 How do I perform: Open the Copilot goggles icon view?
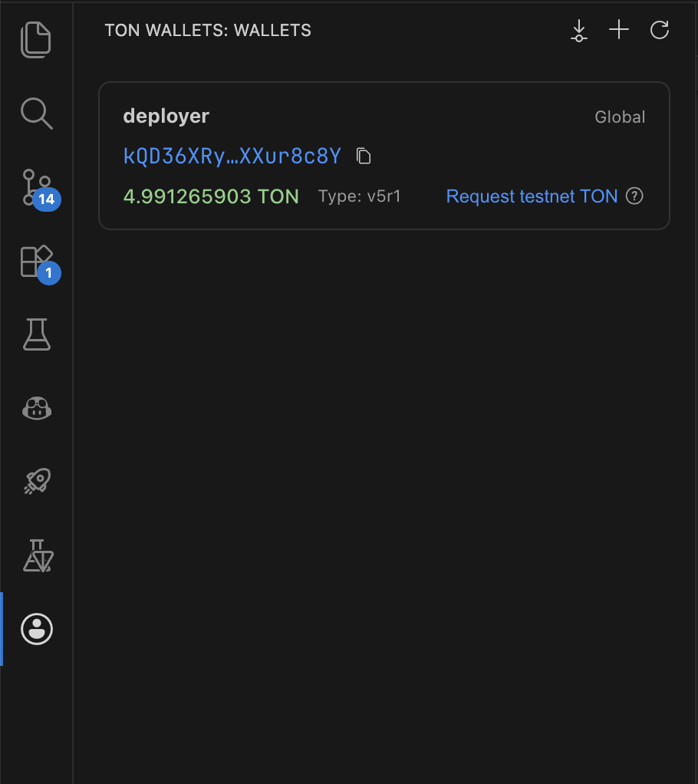(36, 408)
